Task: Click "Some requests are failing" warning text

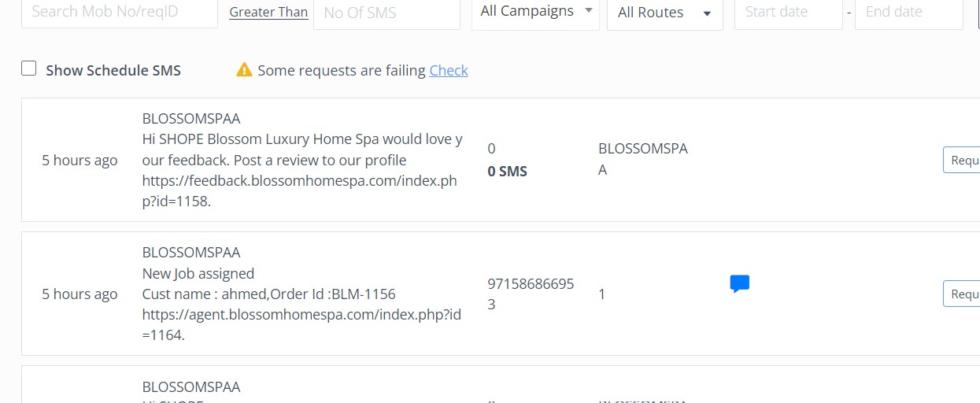Action: pos(342,70)
